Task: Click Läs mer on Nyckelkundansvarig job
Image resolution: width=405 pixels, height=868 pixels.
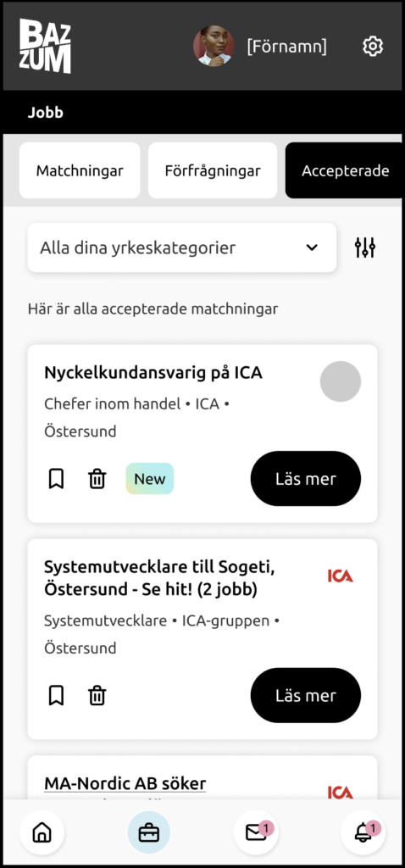Action: [305, 479]
